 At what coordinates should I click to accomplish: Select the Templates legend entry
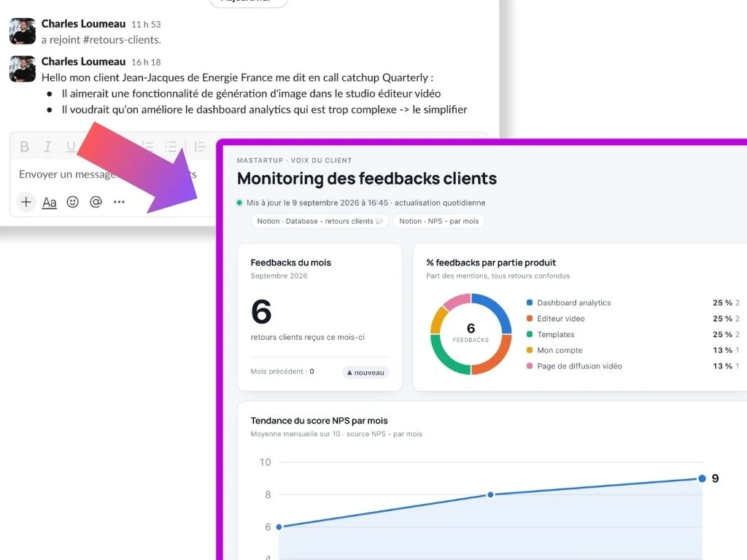coord(555,334)
